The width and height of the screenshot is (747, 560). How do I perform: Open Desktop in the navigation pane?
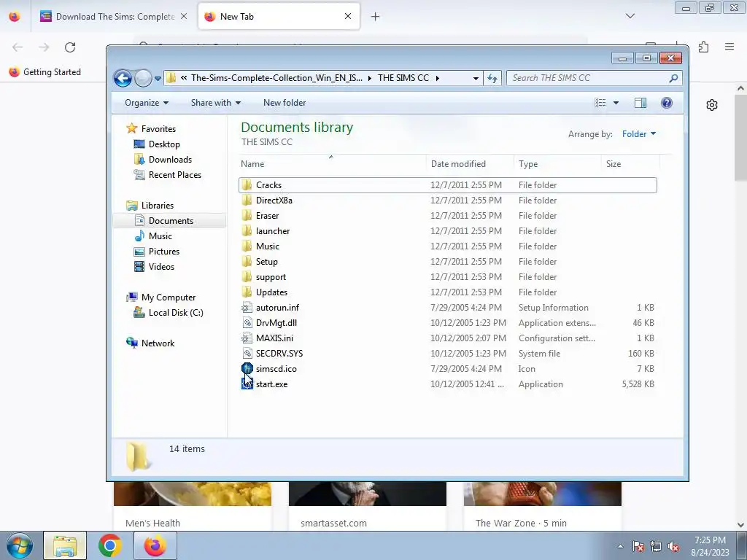click(x=164, y=144)
